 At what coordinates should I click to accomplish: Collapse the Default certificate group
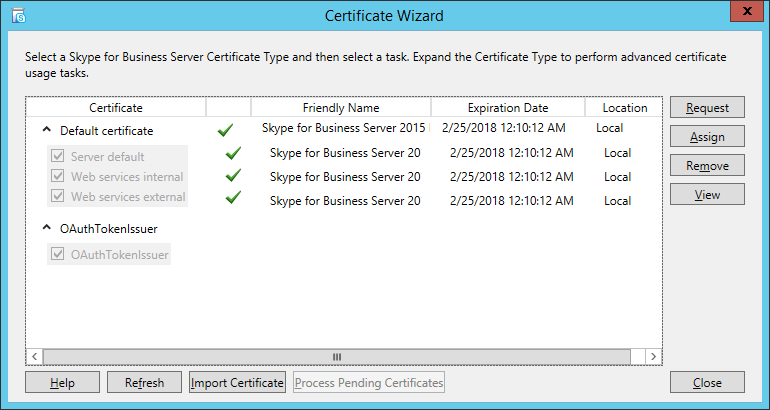tap(47, 130)
